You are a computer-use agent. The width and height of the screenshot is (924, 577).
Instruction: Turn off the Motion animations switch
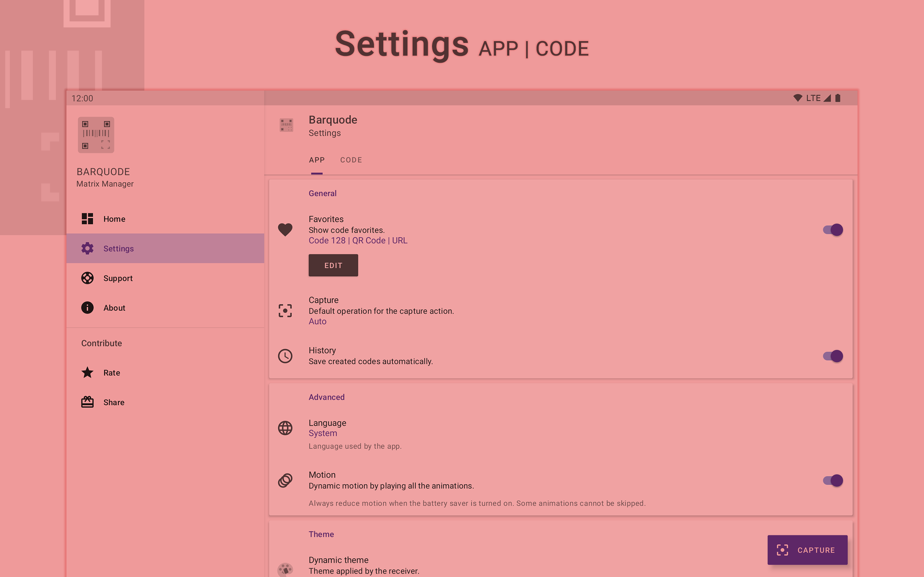(832, 480)
